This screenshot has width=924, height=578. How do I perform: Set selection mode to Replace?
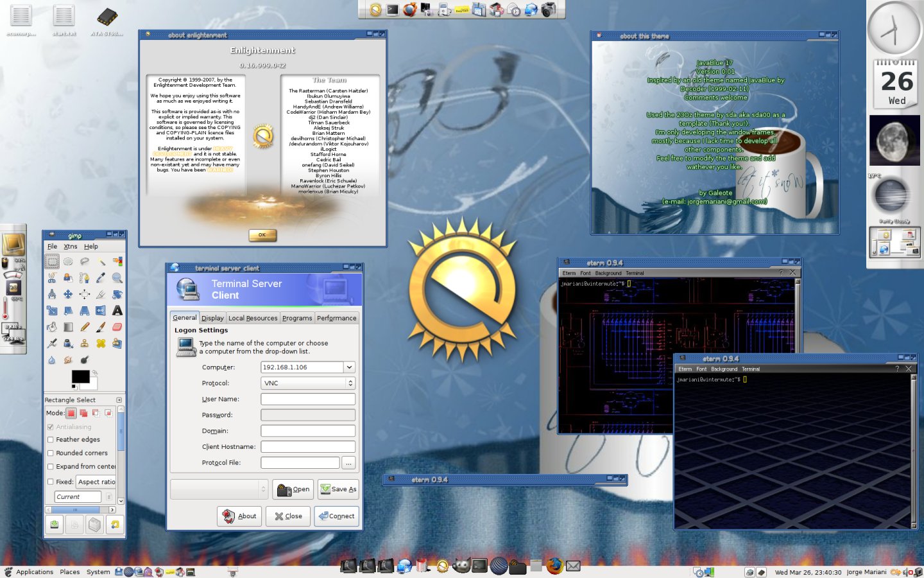[x=71, y=413]
